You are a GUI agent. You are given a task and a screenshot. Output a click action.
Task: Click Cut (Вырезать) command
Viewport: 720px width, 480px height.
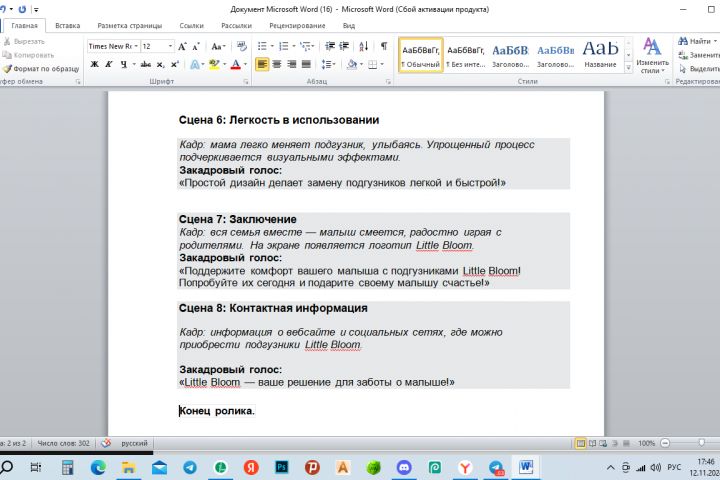pos(24,41)
